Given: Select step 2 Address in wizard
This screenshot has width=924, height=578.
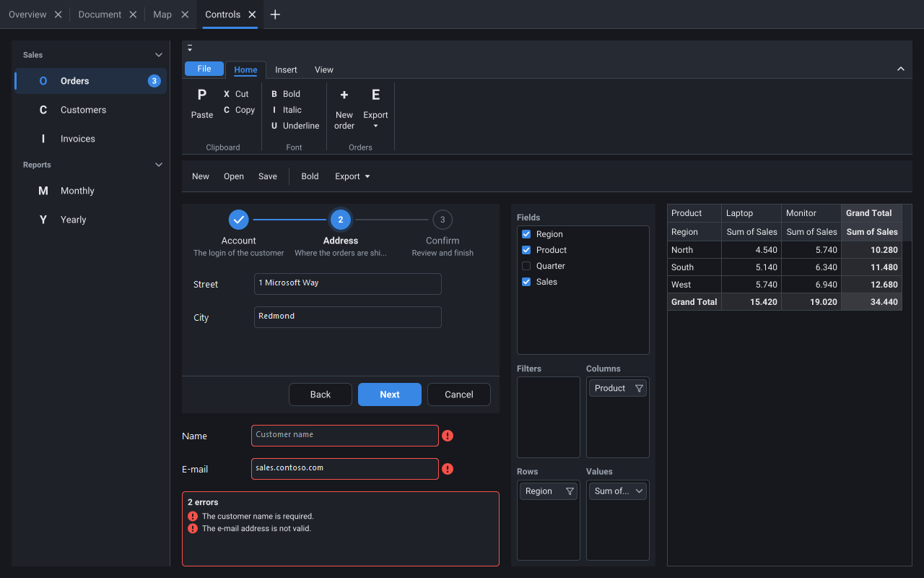Looking at the screenshot, I should pos(341,220).
